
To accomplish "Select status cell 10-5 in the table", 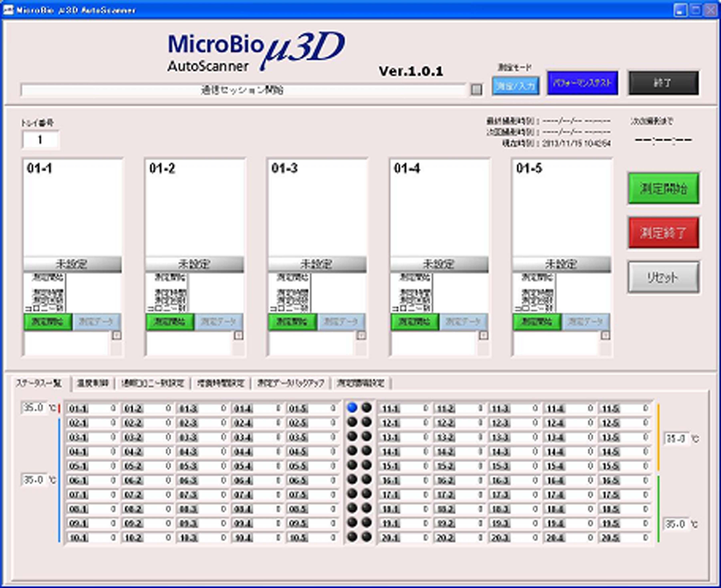I will (312, 538).
